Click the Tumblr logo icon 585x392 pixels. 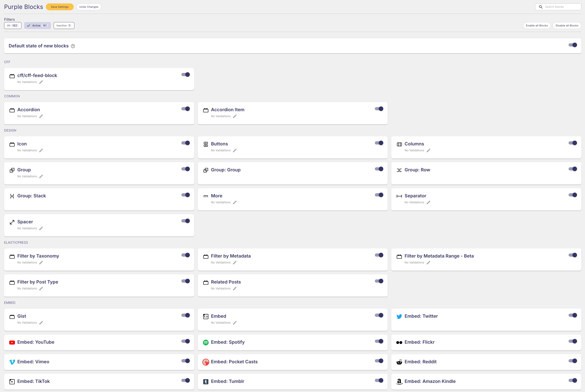[x=206, y=382]
